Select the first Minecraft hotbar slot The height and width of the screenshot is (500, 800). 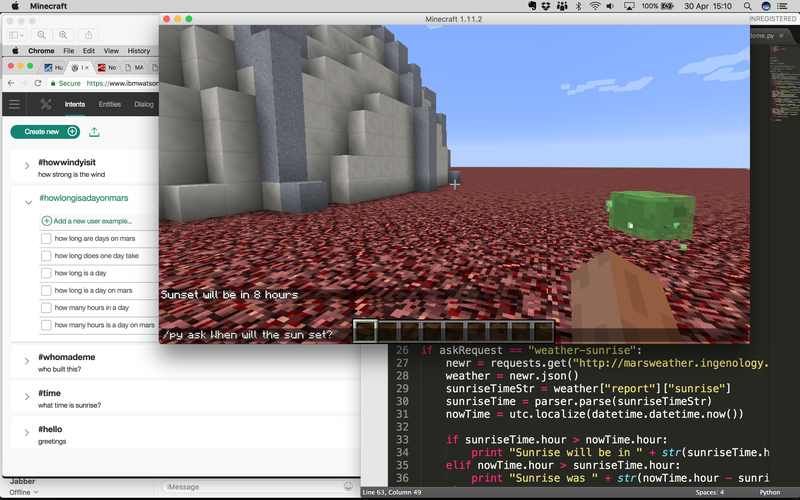pyautogui.click(x=366, y=331)
